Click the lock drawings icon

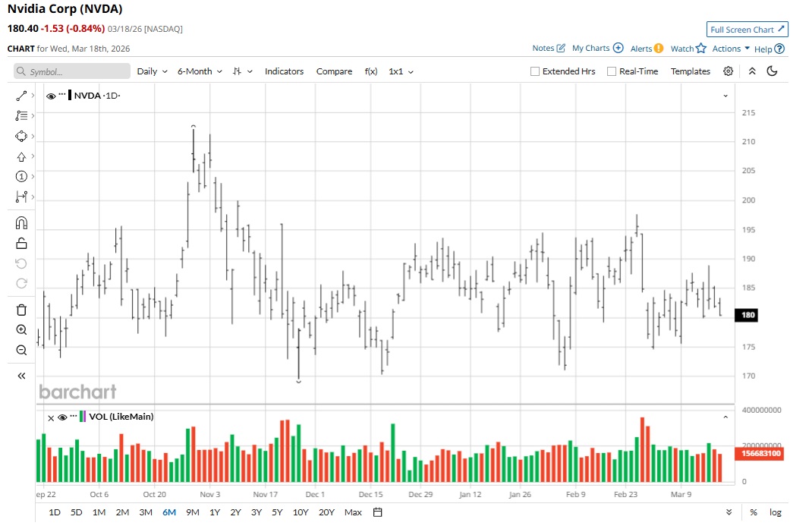click(x=21, y=243)
